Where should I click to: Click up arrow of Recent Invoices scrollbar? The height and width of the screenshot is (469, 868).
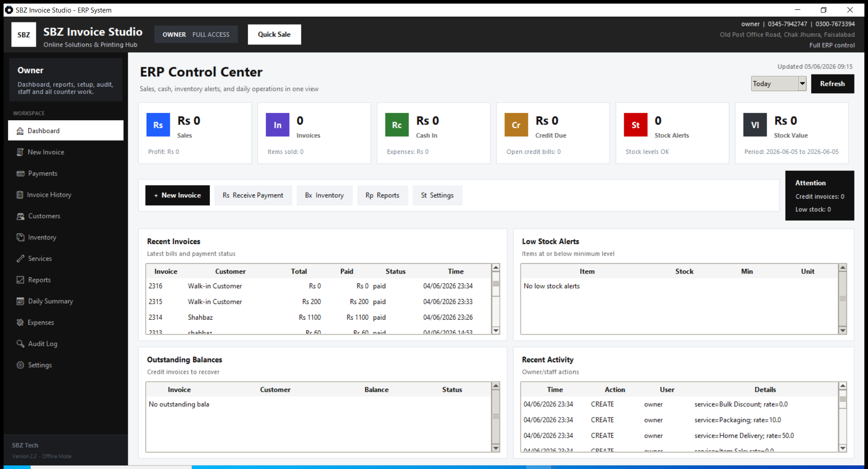(x=496, y=268)
